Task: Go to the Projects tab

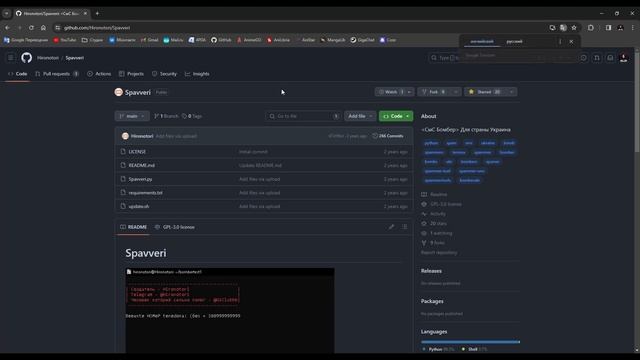Action: point(131,74)
